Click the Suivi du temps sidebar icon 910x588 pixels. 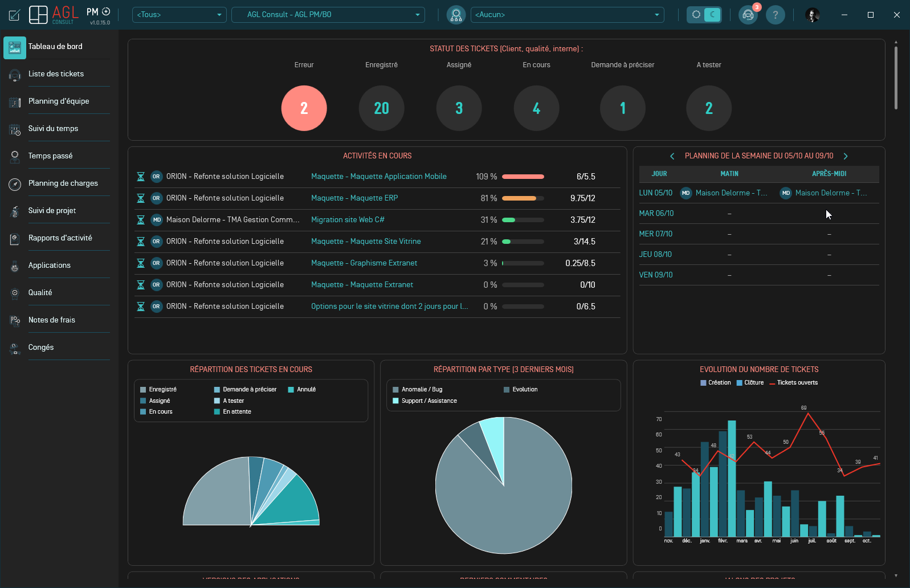pos(15,129)
